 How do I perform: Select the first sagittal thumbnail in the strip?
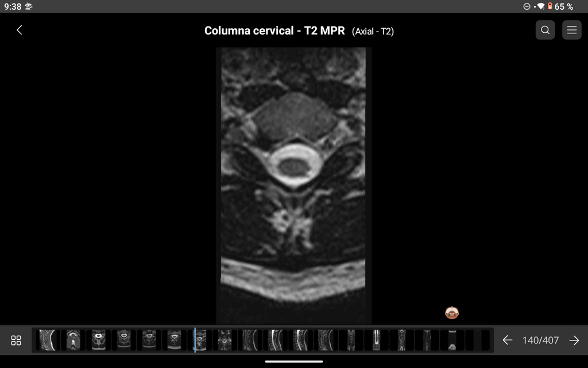(48, 340)
